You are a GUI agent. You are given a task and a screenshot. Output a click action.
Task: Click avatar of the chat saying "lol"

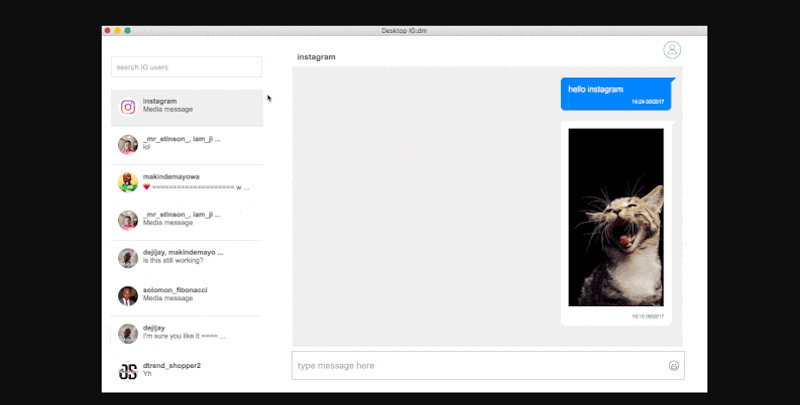tap(128, 144)
